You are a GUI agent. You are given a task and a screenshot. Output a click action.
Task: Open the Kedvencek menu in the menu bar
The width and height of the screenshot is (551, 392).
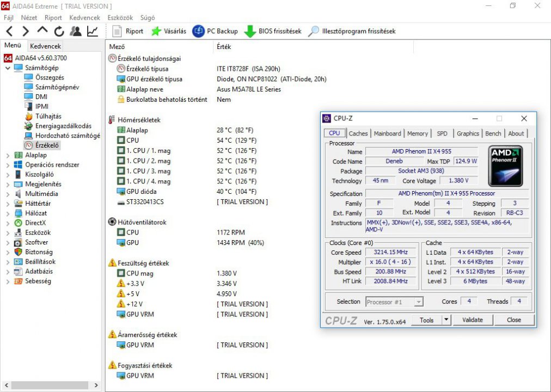[x=85, y=17]
